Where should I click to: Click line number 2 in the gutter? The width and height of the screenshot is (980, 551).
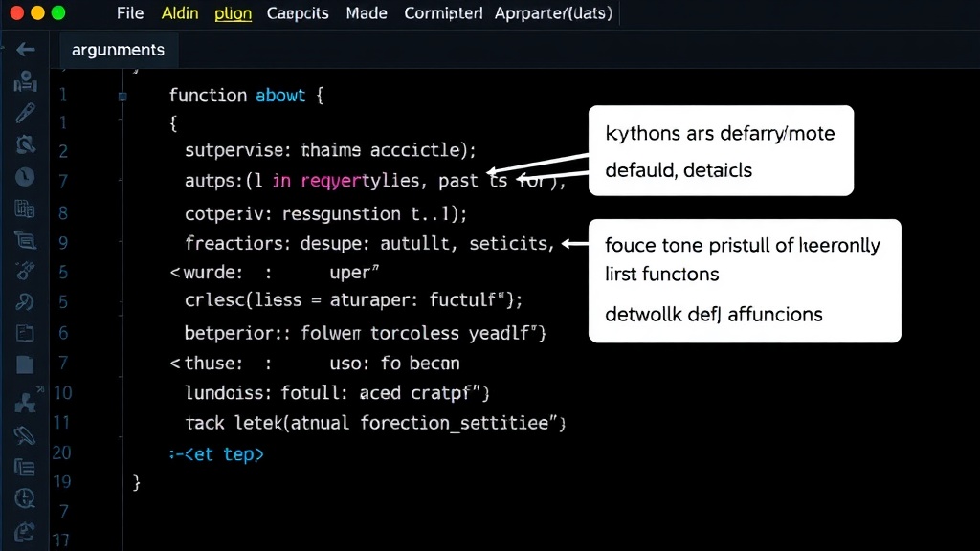click(x=63, y=151)
